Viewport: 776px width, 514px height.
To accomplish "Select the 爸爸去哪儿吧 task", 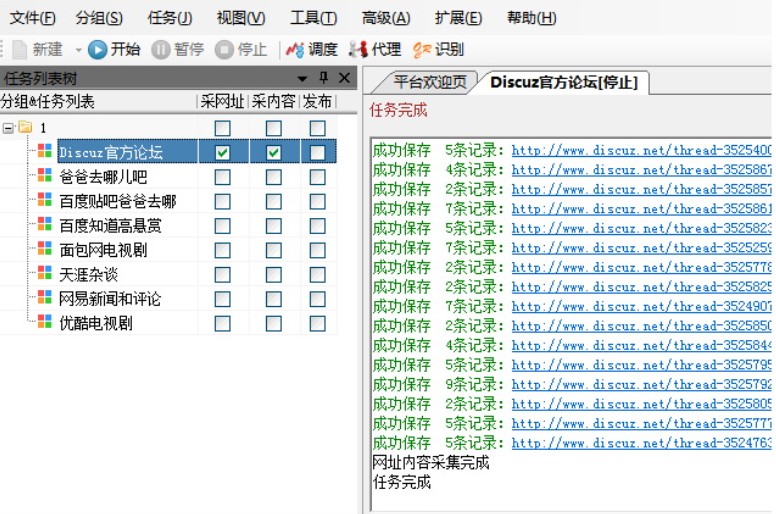I will click(103, 177).
